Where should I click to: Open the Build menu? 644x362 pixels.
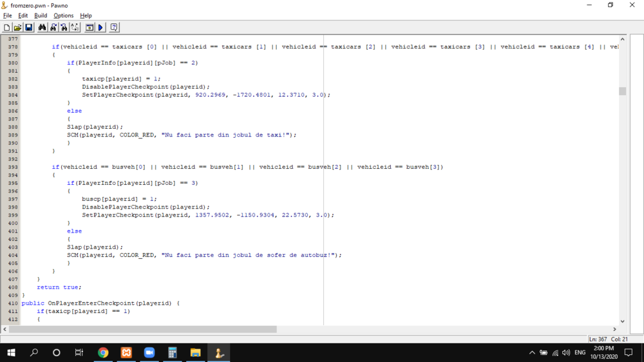tap(41, 15)
